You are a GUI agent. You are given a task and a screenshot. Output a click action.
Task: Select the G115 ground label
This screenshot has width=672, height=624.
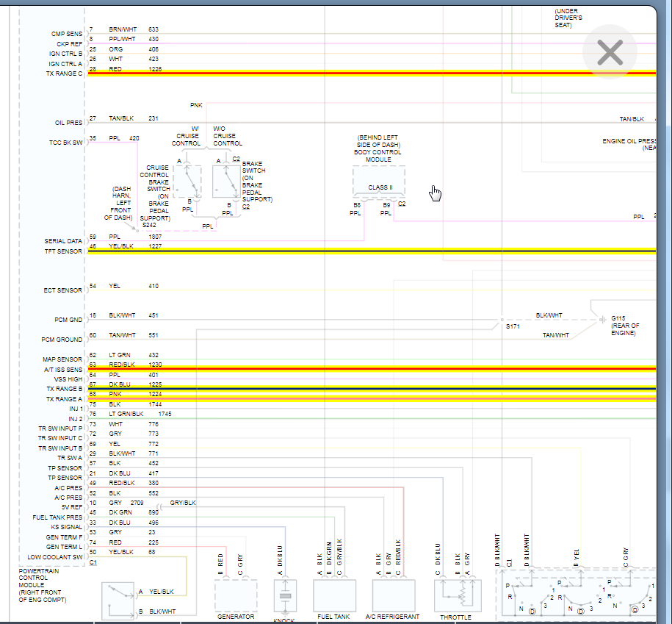pyautogui.click(x=618, y=318)
